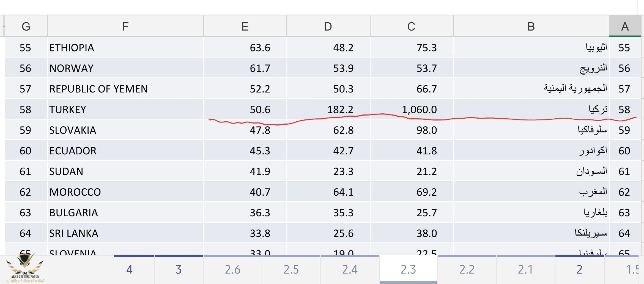Select sheet tab 2.6

(232, 269)
